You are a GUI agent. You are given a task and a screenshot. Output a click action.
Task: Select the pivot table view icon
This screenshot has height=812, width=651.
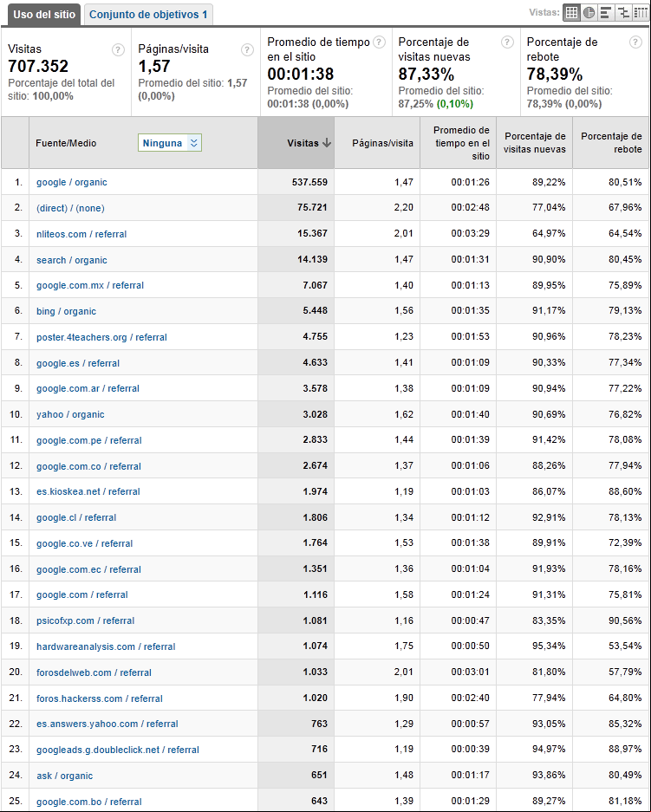click(x=640, y=13)
